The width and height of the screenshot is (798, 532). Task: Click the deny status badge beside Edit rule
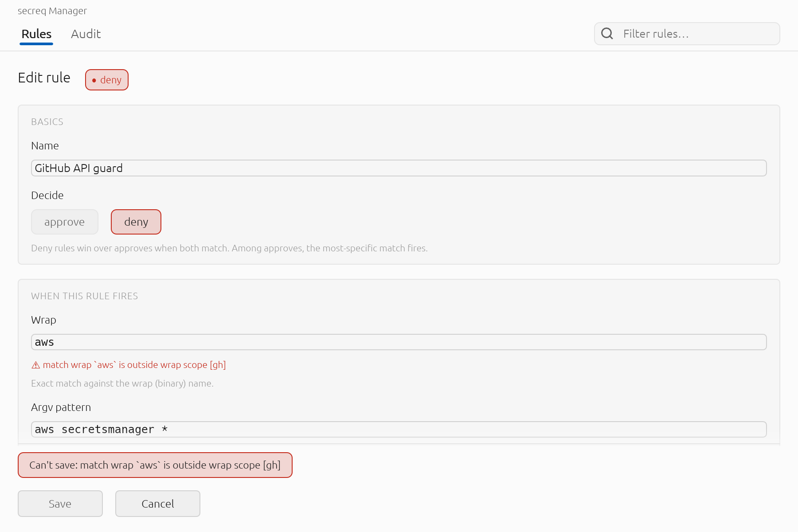click(107, 80)
